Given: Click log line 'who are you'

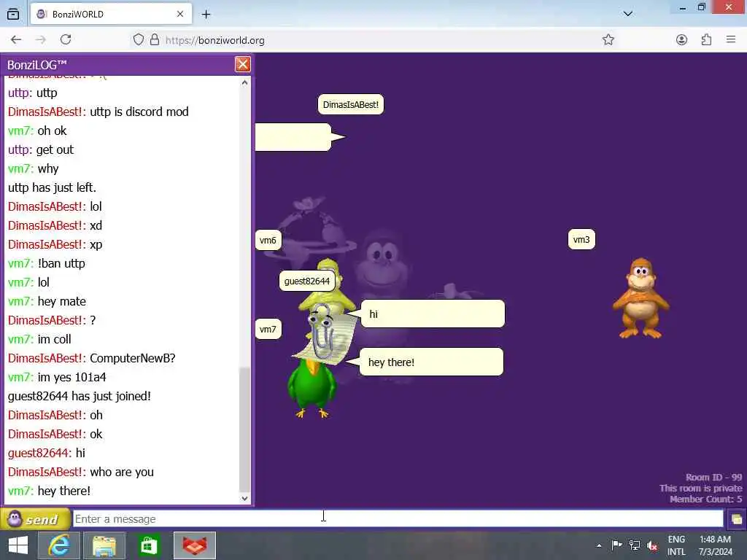Looking at the screenshot, I should pyautogui.click(x=80, y=472).
